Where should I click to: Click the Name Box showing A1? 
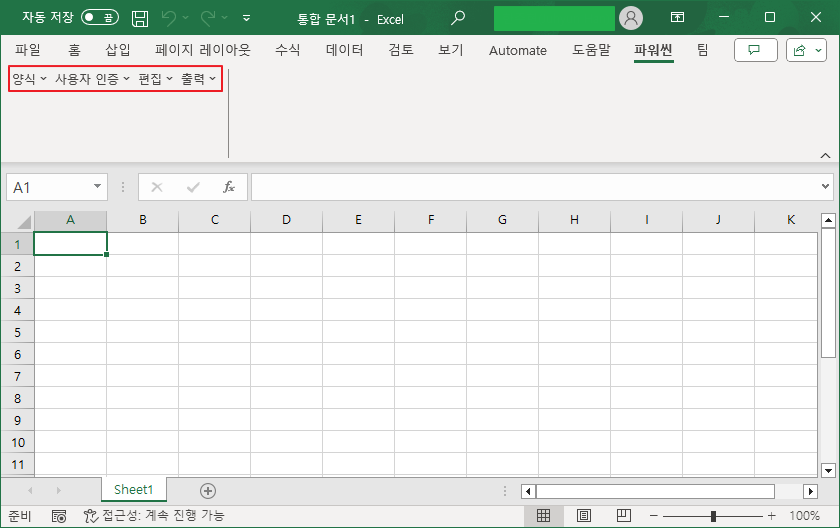48,187
